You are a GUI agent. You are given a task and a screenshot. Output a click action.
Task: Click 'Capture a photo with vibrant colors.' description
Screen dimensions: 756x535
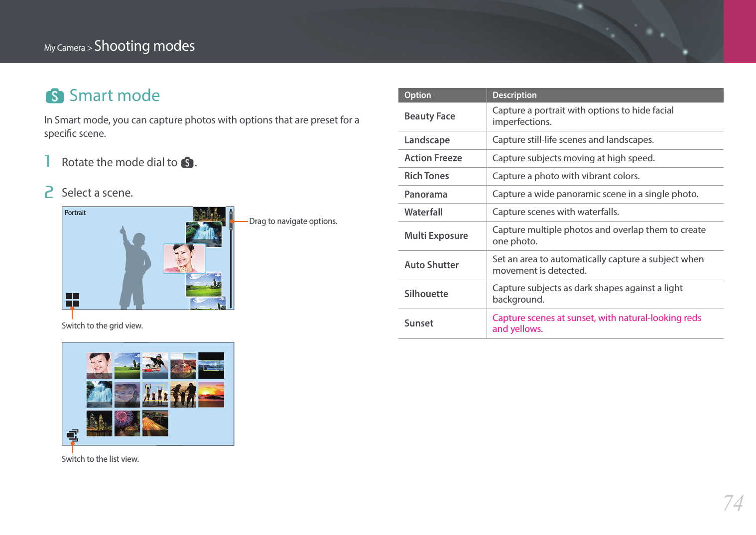pos(566,176)
